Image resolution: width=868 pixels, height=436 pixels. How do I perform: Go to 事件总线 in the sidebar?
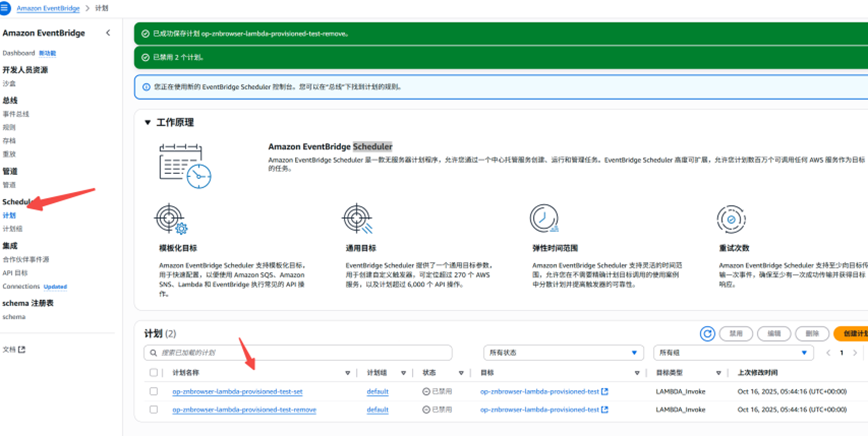[x=16, y=114]
